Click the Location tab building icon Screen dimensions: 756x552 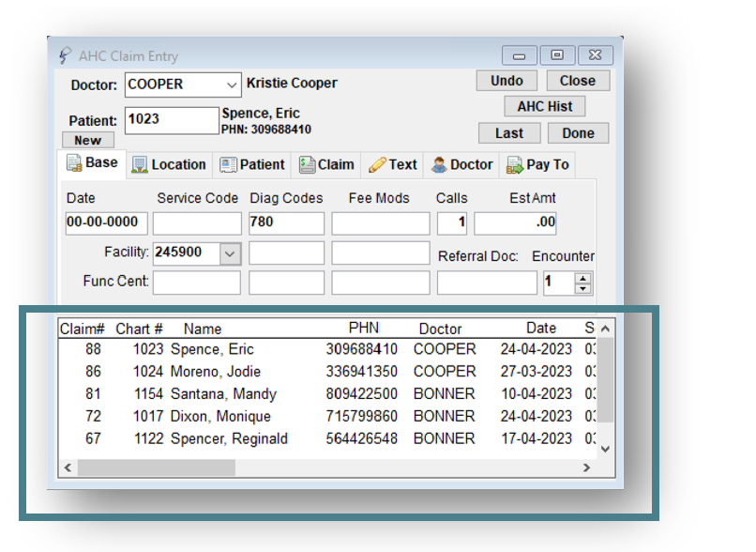pyautogui.click(x=140, y=165)
